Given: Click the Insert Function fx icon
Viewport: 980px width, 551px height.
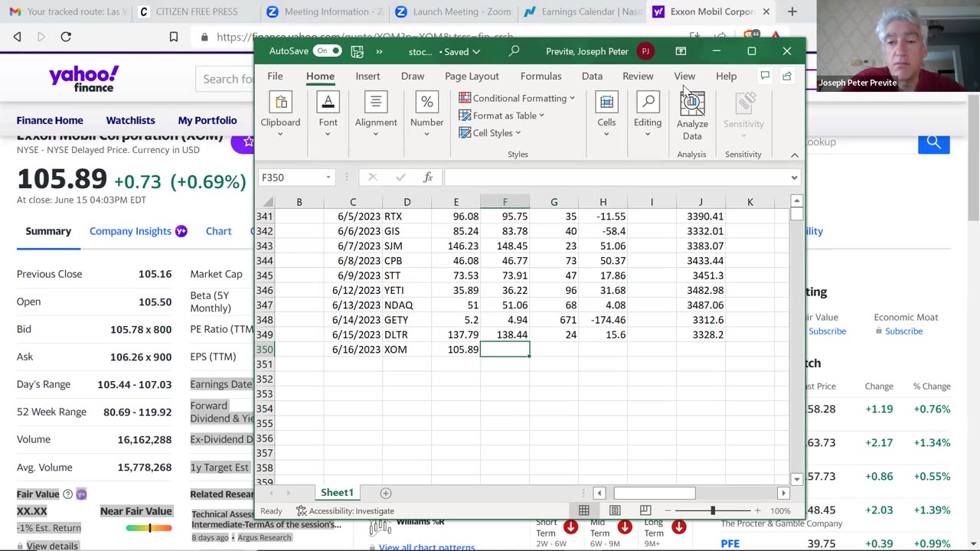Looking at the screenshot, I should [428, 178].
